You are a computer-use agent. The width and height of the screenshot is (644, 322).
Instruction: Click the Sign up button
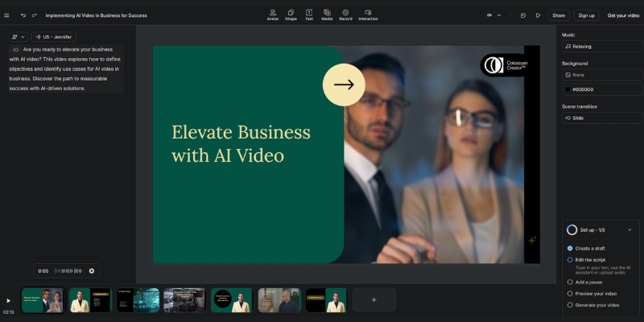coord(586,15)
